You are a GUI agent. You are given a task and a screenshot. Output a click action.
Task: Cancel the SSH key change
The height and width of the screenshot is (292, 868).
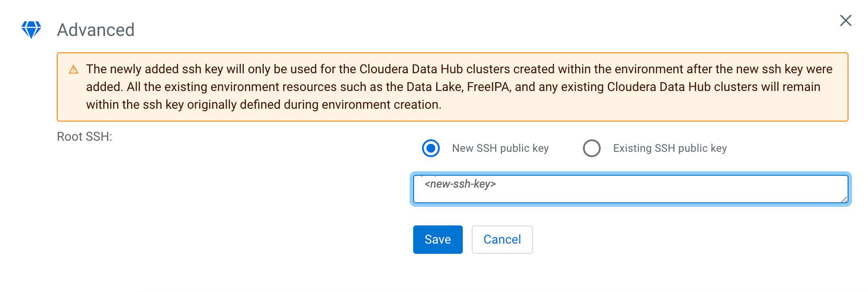point(502,240)
